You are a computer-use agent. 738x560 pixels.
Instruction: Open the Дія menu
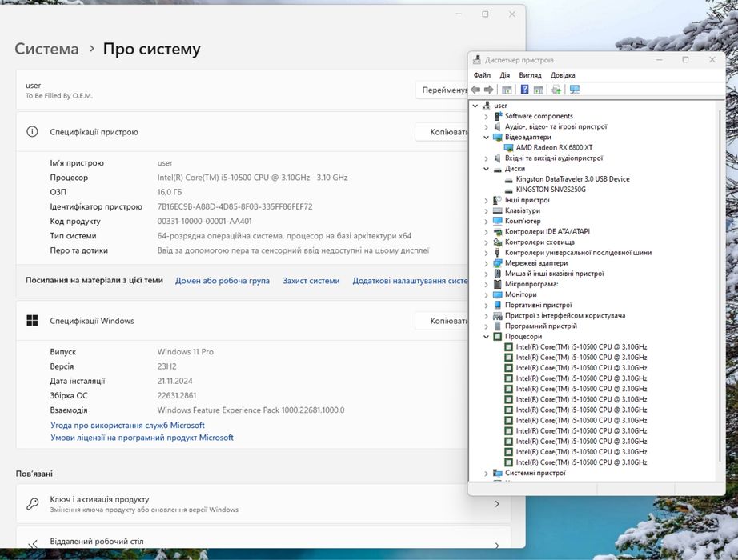pos(505,75)
